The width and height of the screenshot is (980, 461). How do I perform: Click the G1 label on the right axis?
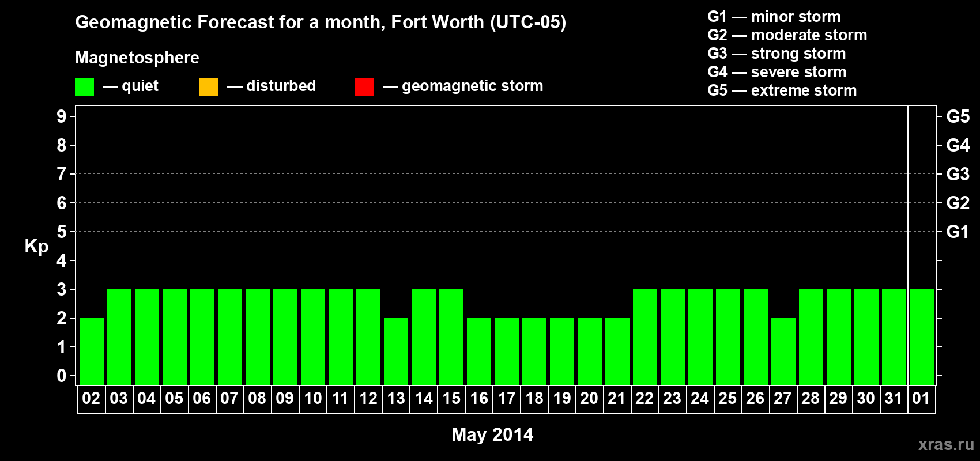pyautogui.click(x=958, y=232)
